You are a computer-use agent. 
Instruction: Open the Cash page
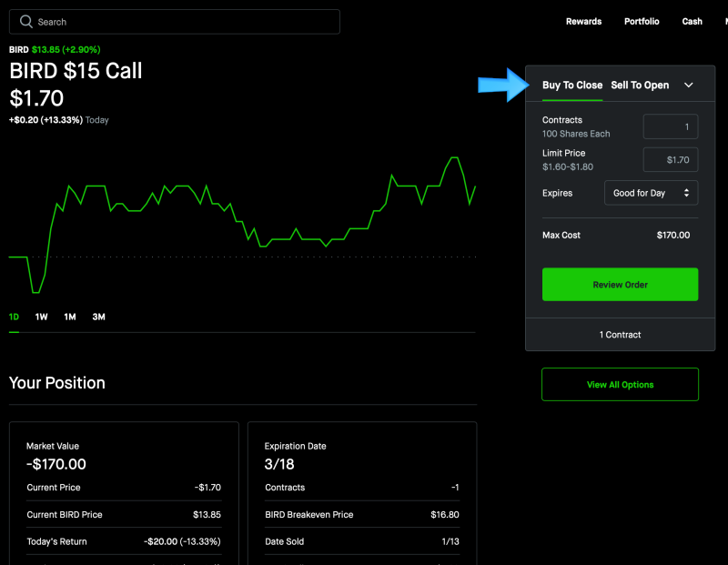[x=692, y=21]
